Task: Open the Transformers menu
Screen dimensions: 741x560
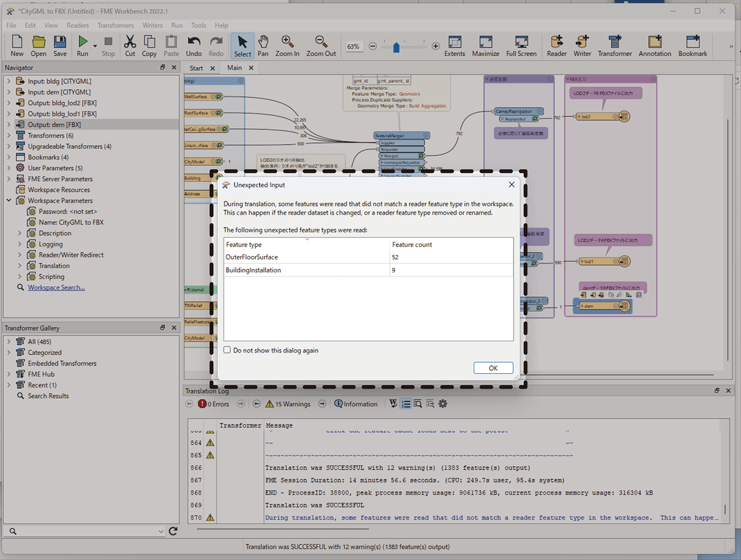Action: (116, 25)
